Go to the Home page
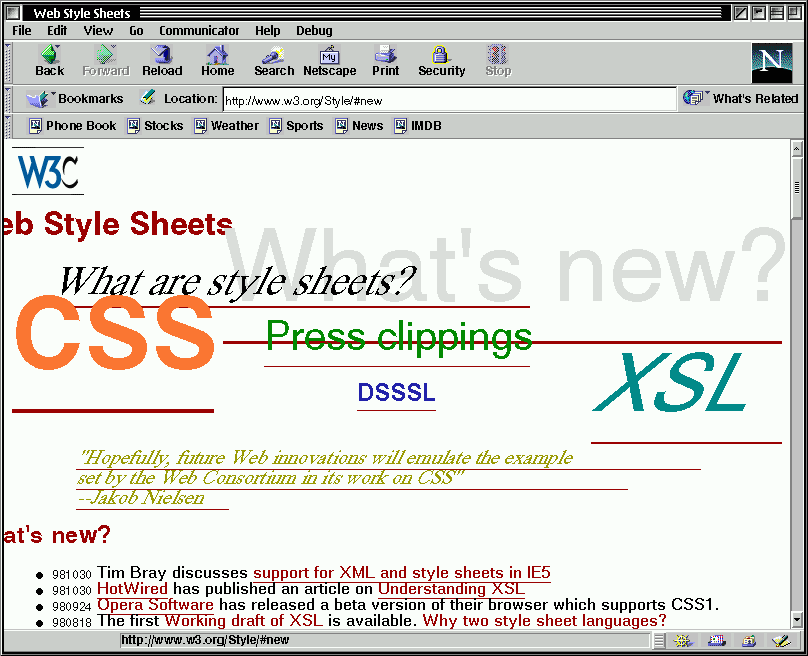 point(217,61)
